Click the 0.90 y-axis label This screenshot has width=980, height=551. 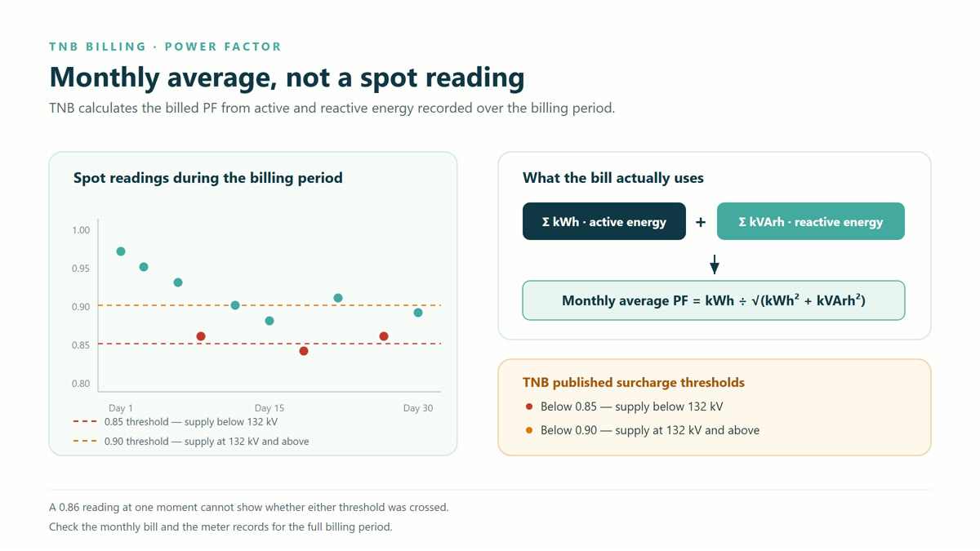81,307
